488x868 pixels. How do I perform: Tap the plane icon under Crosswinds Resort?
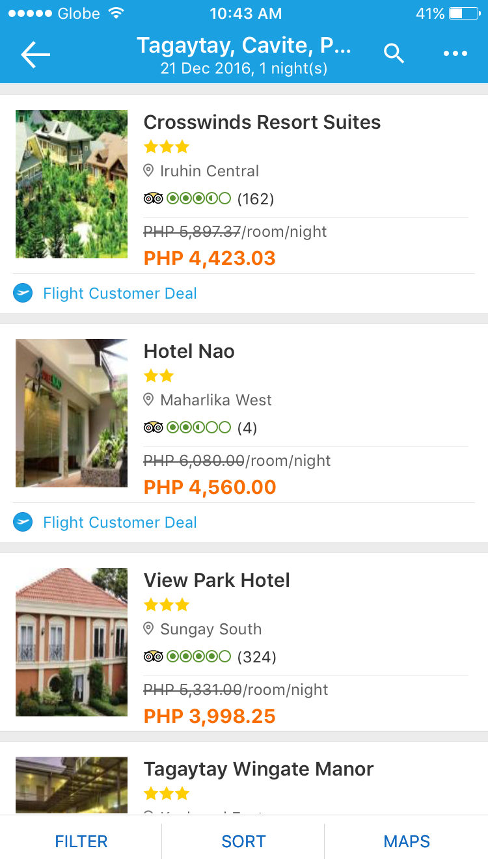(x=23, y=293)
